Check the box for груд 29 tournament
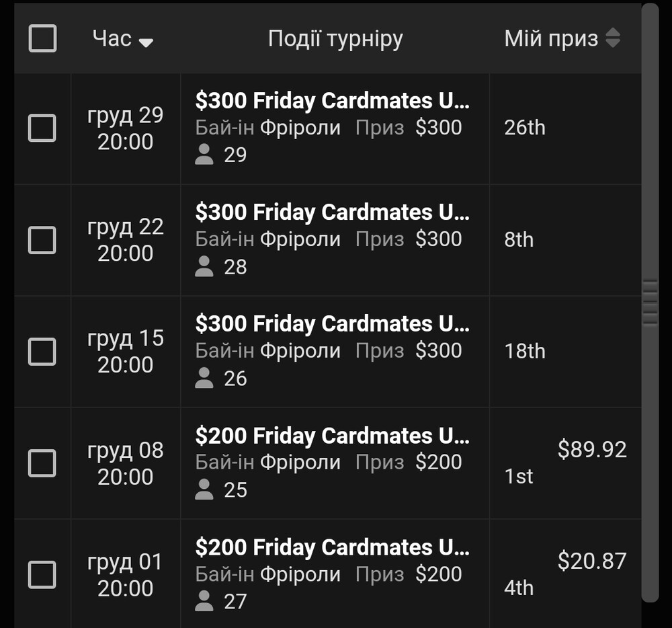The height and width of the screenshot is (628, 672). click(42, 128)
